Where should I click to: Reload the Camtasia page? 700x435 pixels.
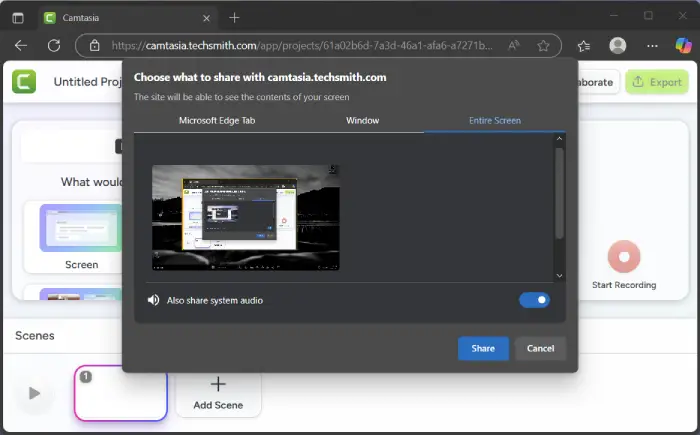(x=54, y=46)
